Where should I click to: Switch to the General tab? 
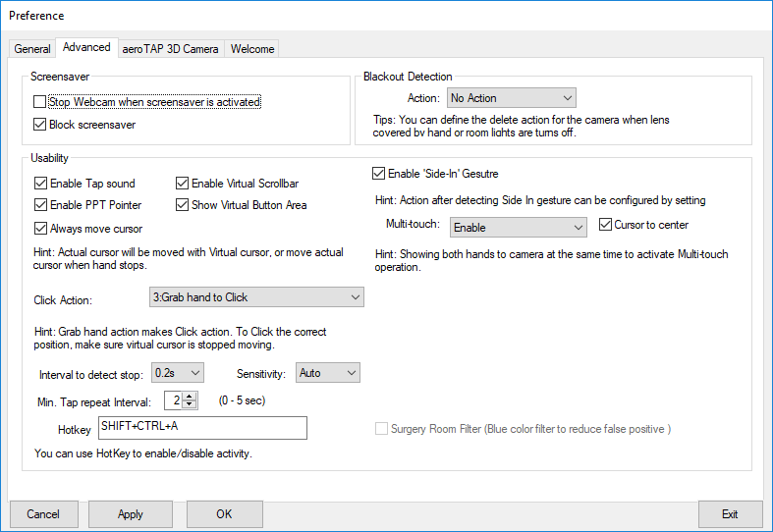(x=32, y=49)
